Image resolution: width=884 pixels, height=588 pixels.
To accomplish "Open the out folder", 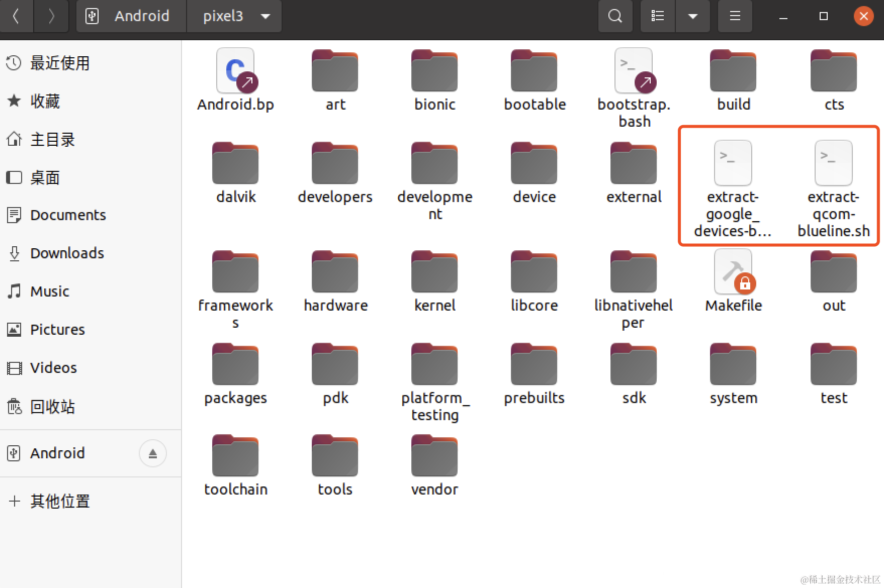I will click(x=834, y=271).
